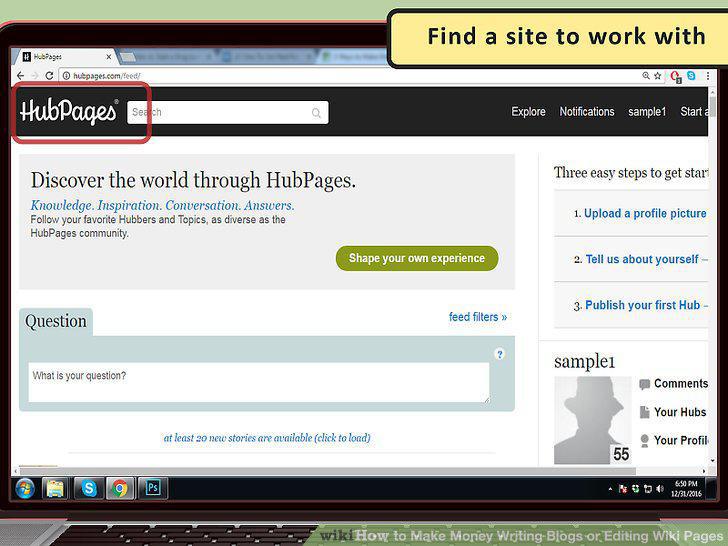Image resolution: width=728 pixels, height=546 pixels.
Task: Load the at least 20 new stories link
Action: tap(267, 438)
